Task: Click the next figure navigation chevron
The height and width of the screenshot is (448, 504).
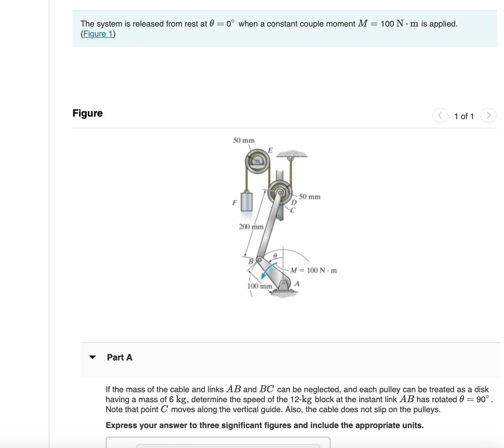Action: pyautogui.click(x=489, y=115)
